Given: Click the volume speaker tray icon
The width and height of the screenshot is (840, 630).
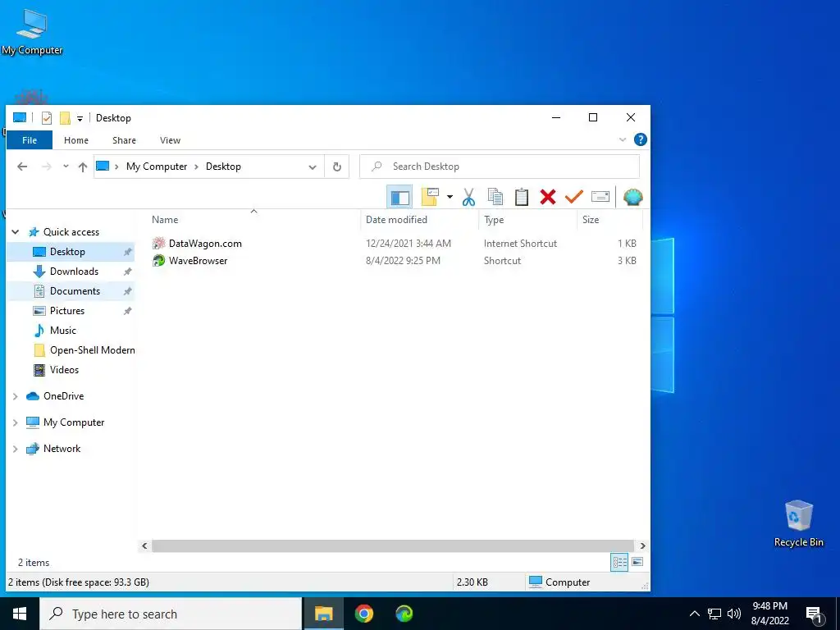Looking at the screenshot, I should pyautogui.click(x=734, y=614).
